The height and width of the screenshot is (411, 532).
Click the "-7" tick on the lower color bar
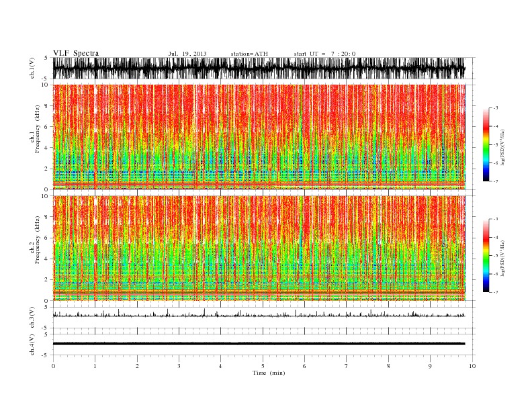click(495, 292)
